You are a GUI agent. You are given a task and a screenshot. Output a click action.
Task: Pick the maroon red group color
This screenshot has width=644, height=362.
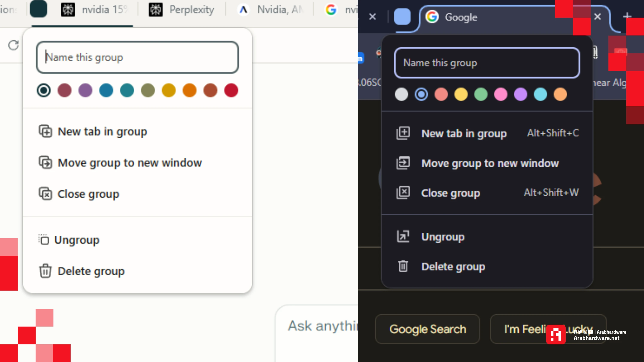[x=64, y=90]
